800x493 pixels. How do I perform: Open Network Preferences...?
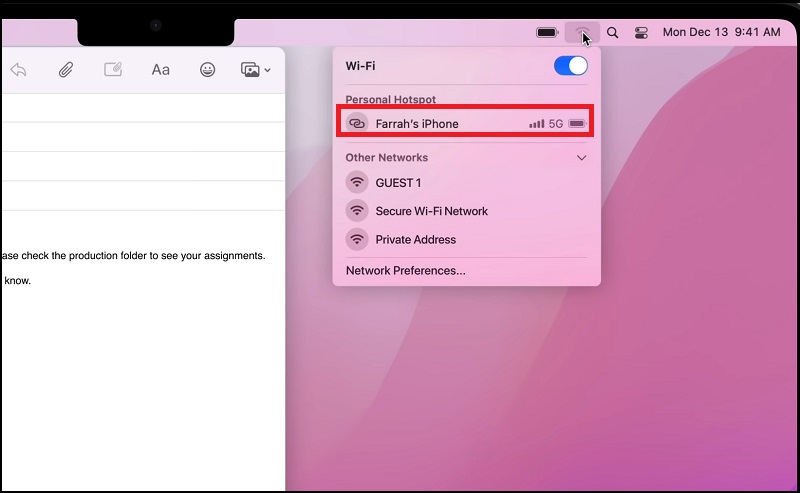[406, 270]
